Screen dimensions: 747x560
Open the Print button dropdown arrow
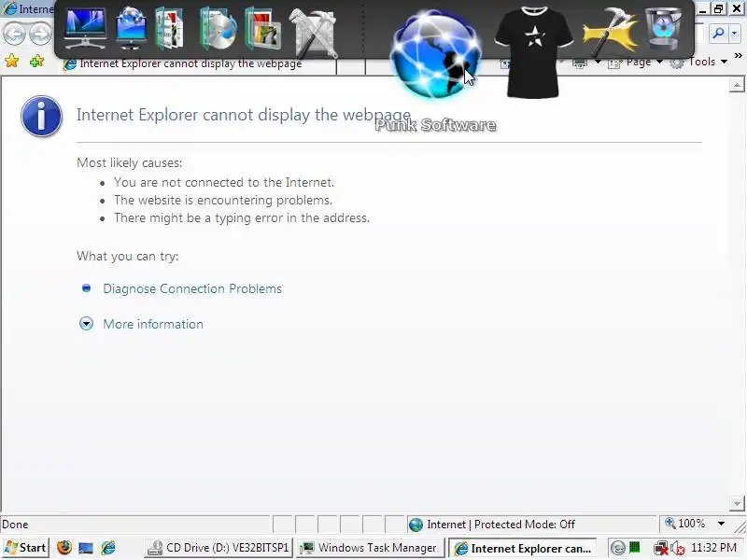click(x=598, y=63)
